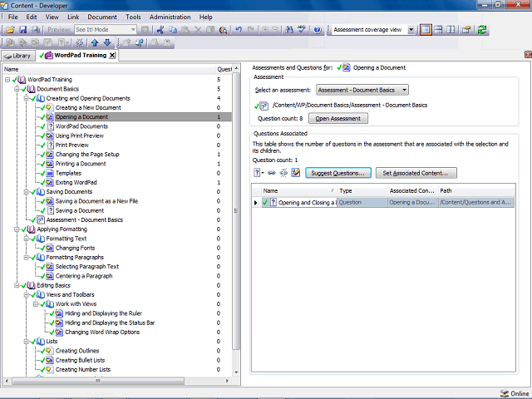The image size is (532, 399).
Task: Click the unlink icon on second toolbar
Action: click(x=80, y=42)
